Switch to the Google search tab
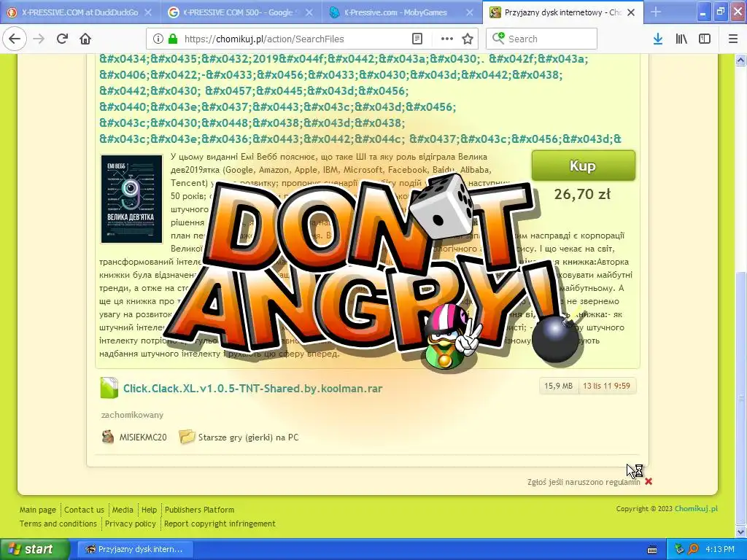 [241, 13]
